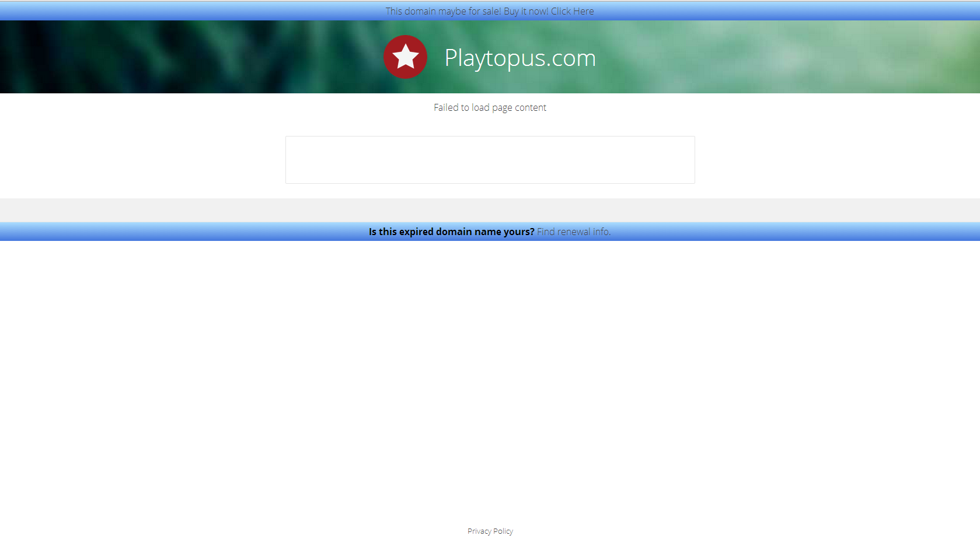Viewport: 980px width, 553px height.
Task: Click the word 'content' in the error message
Action: [x=531, y=107]
